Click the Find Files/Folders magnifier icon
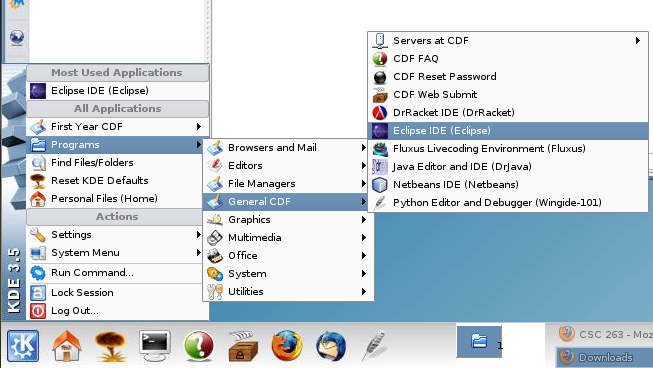The height and width of the screenshot is (368, 653). [x=38, y=163]
